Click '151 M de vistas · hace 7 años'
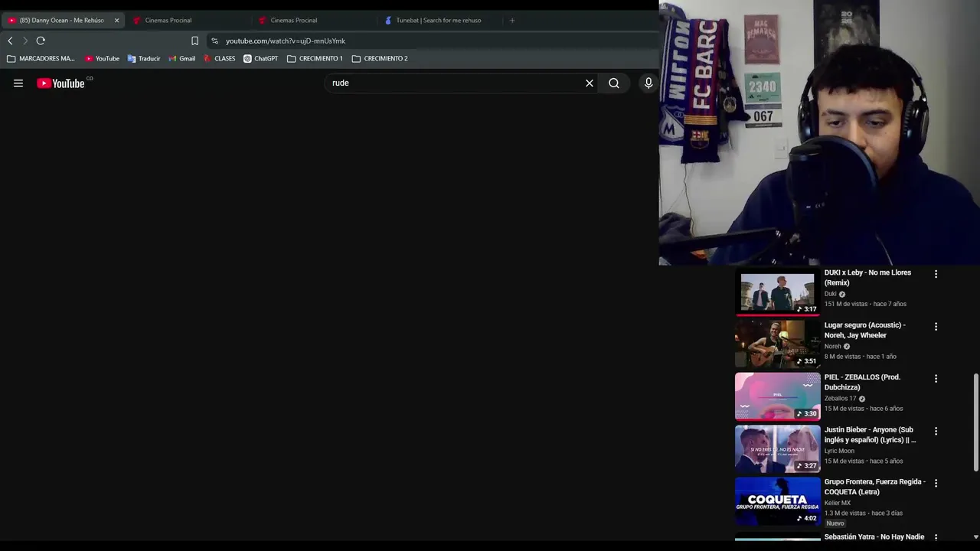The height and width of the screenshot is (551, 980). click(865, 304)
